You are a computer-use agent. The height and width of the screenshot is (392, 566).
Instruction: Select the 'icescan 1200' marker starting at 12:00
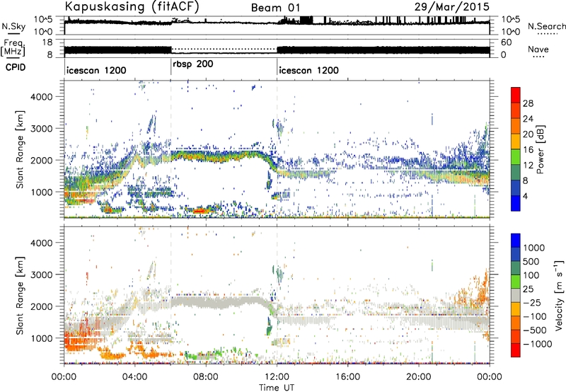click(308, 70)
